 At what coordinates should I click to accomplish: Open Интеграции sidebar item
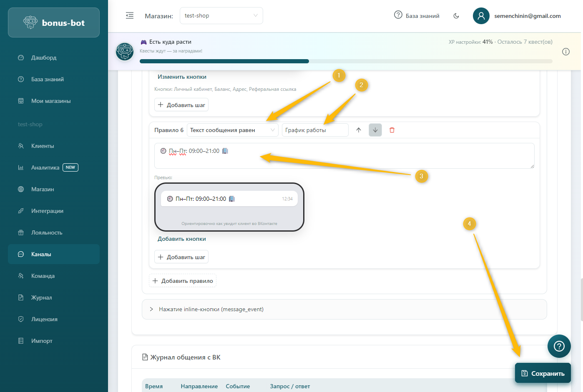54,211
